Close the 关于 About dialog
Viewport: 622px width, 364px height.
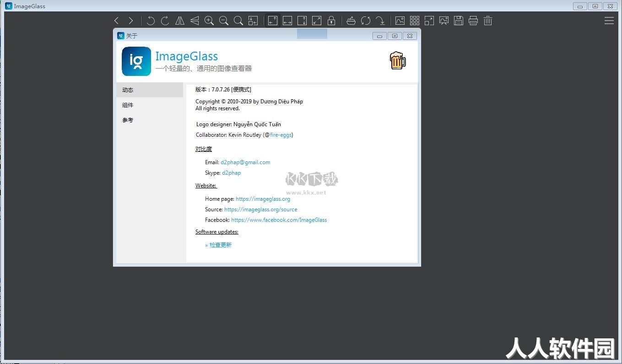(x=410, y=36)
